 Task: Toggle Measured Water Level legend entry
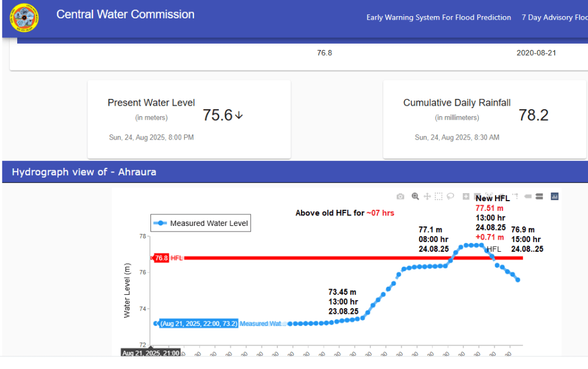[202, 223]
